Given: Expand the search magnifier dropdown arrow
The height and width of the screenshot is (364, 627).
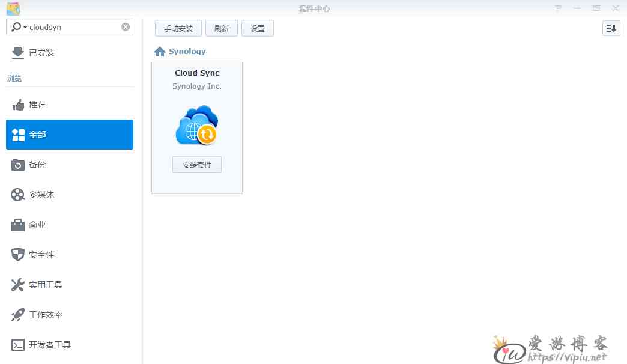Looking at the screenshot, I should (25, 27).
